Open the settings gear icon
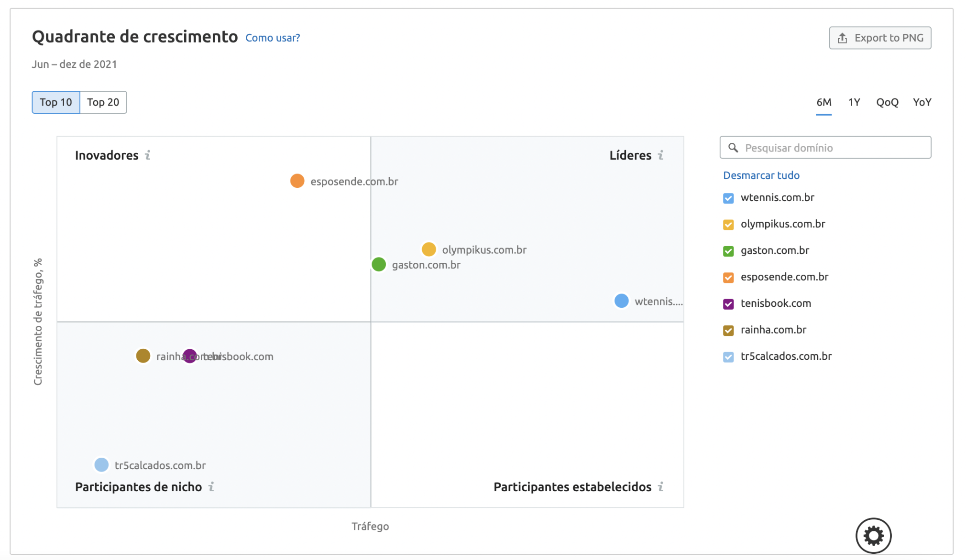The image size is (966, 560). coord(873,536)
